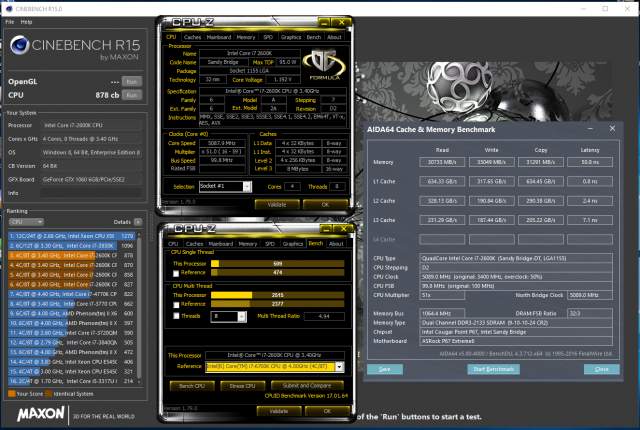Click Validate in upper CPU-Z window
Viewport: 640px width, 430px height.
(x=277, y=204)
